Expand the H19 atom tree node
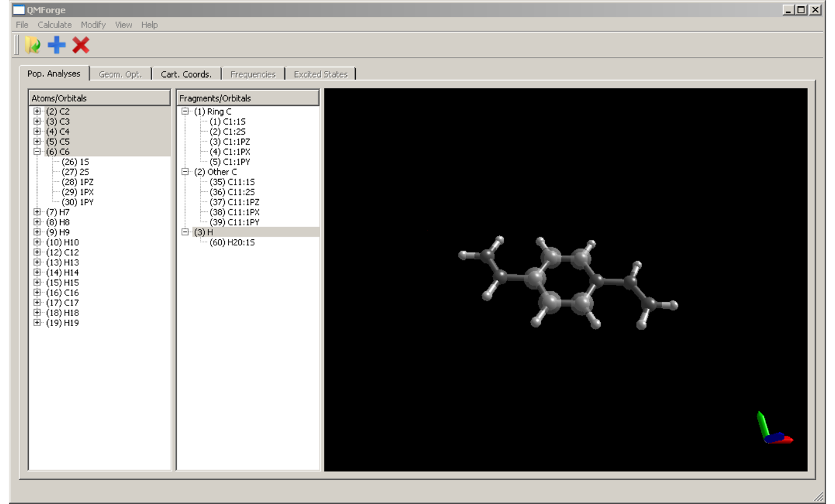Viewport: 835px width, 504px height. [x=37, y=323]
